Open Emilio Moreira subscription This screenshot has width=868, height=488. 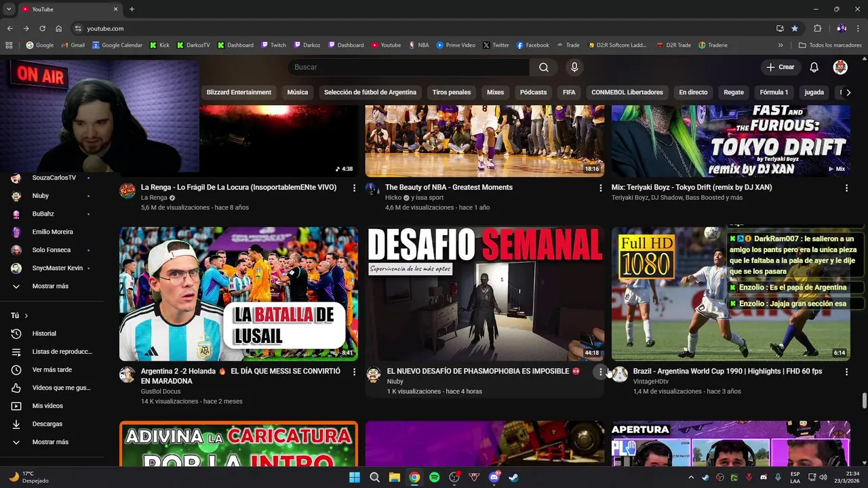pos(53,232)
